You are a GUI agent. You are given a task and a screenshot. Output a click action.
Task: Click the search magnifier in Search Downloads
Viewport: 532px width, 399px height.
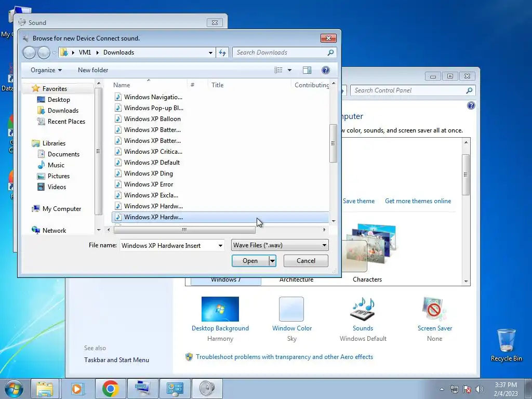pos(330,52)
